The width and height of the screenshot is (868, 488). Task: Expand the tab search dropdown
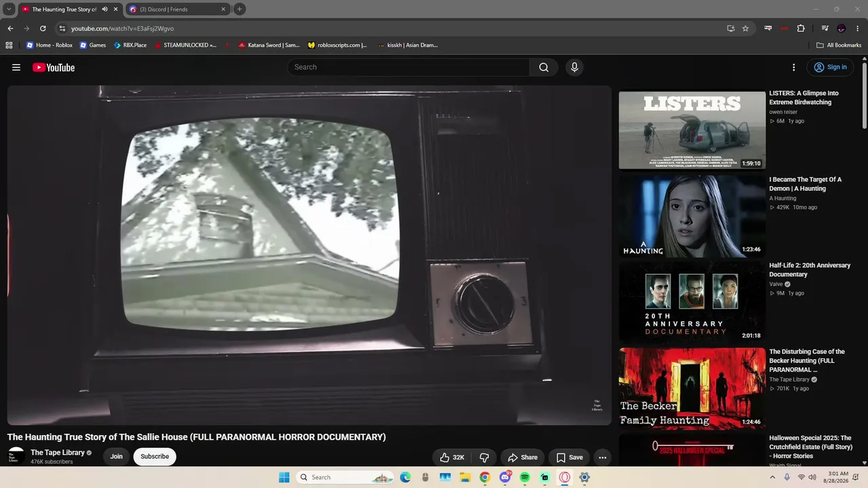tap(9, 9)
